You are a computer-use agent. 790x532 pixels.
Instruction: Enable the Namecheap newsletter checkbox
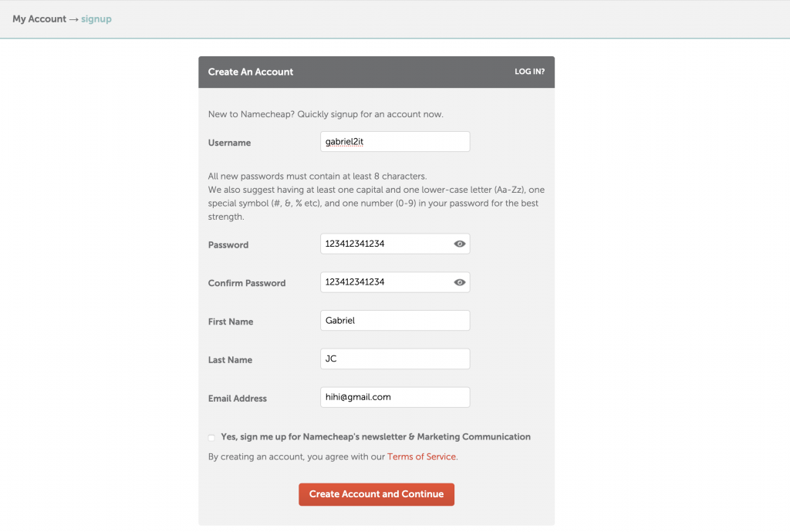pyautogui.click(x=211, y=437)
